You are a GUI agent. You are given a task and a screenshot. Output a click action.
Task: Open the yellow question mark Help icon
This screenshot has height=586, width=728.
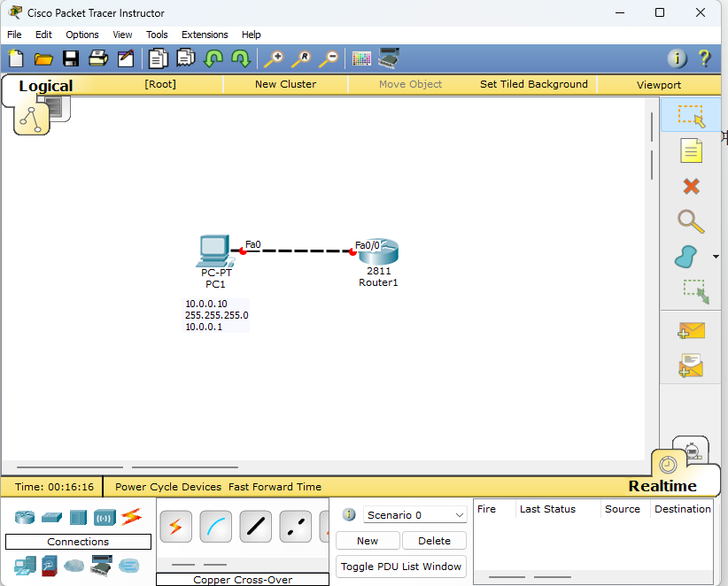[704, 58]
